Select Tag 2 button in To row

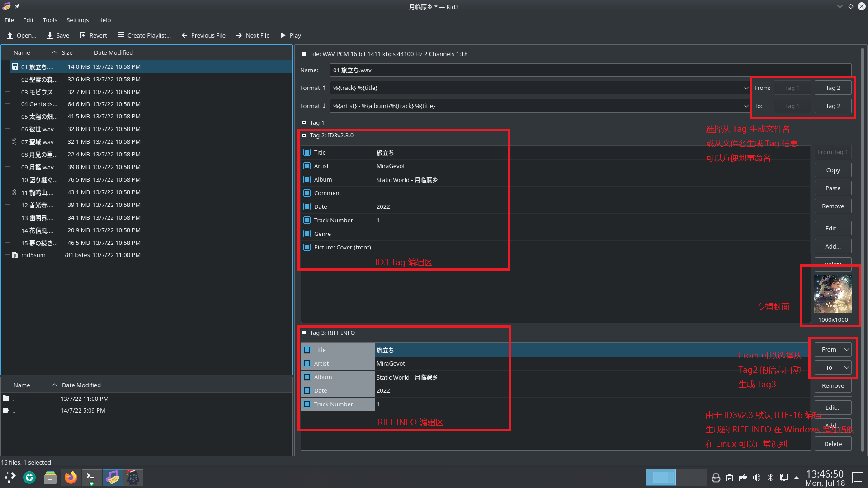(x=832, y=106)
